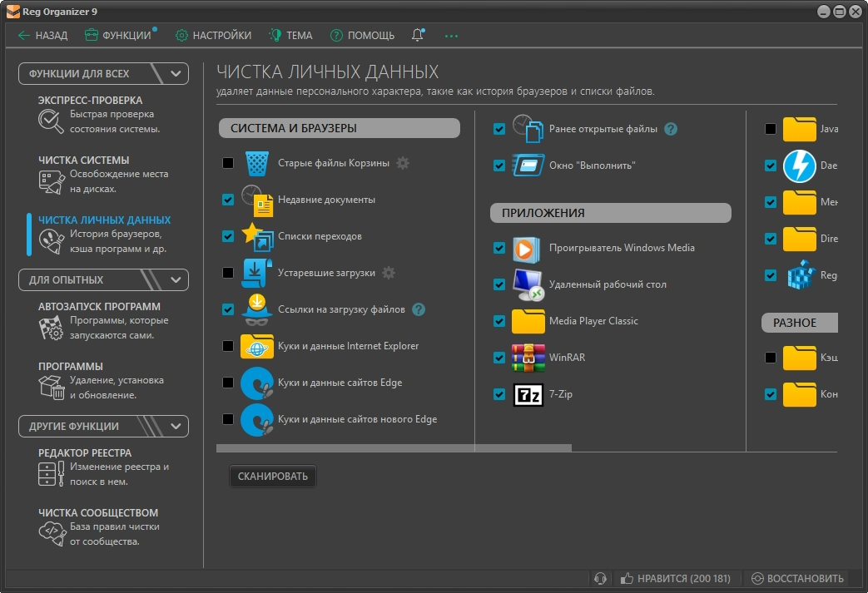Click the help icon next to Ранее открытые файлы
This screenshot has height=593, width=868.
click(x=671, y=129)
